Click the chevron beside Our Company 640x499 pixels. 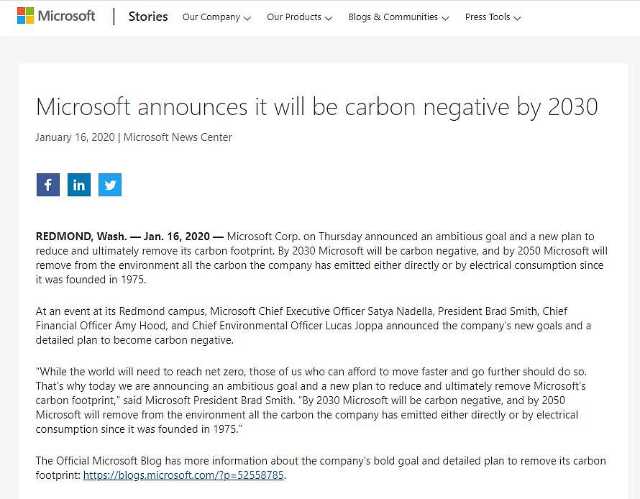coord(247,18)
